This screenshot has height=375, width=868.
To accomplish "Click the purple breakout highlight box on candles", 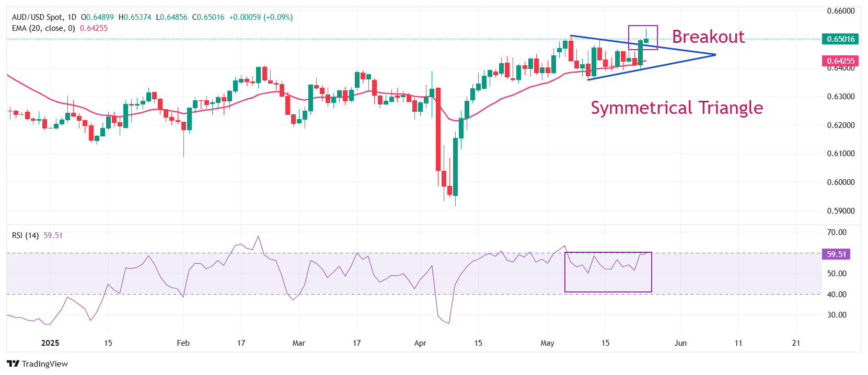I will [x=643, y=37].
